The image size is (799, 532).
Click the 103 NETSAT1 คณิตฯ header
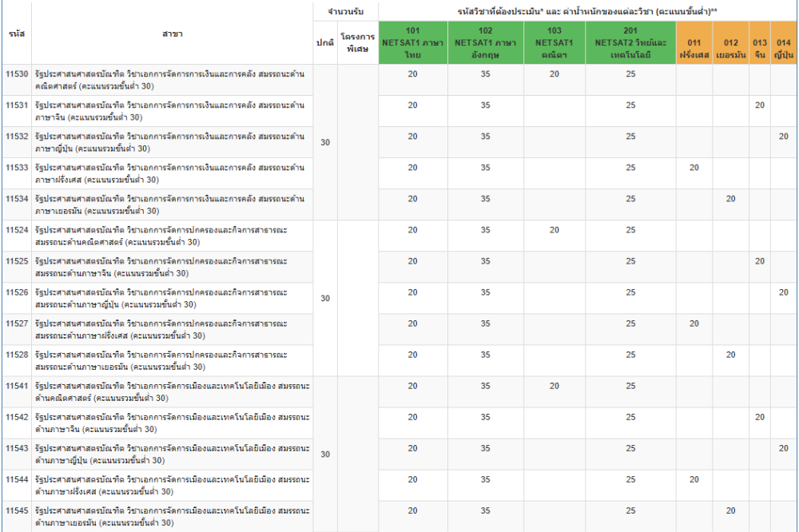click(x=555, y=42)
